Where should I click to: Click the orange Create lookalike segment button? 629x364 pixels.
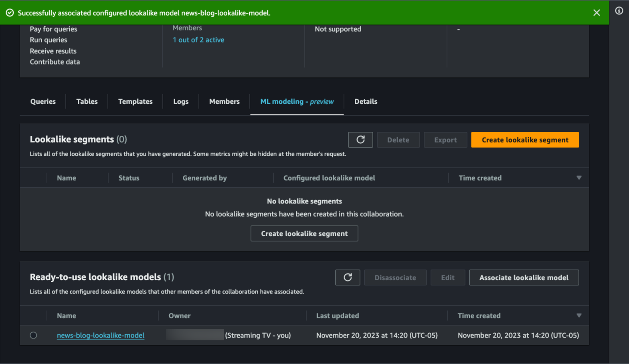(x=524, y=140)
